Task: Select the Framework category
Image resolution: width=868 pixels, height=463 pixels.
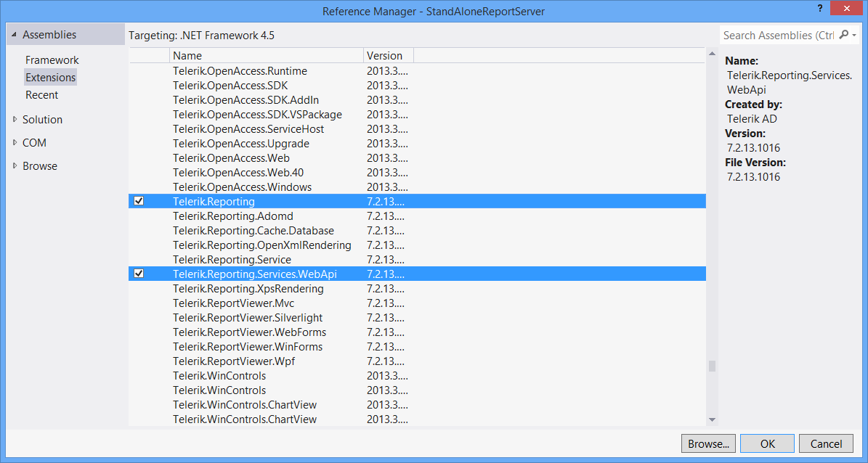Action: (52, 60)
